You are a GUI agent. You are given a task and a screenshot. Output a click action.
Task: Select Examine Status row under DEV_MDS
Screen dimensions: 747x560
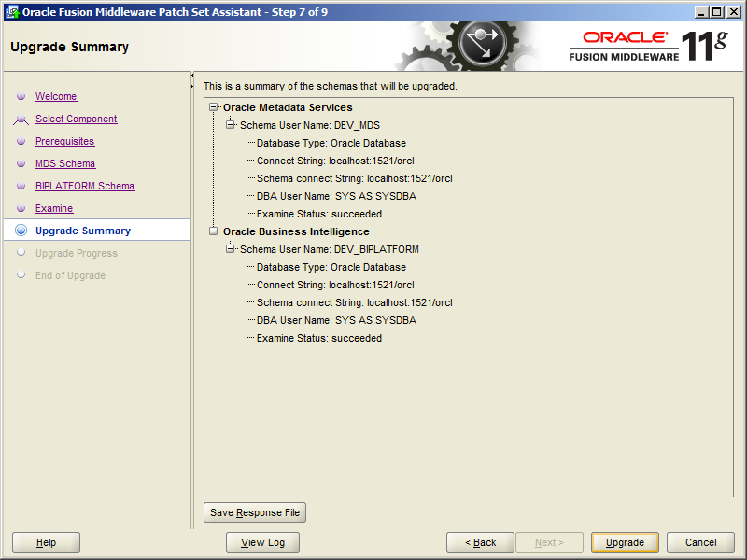[319, 214]
